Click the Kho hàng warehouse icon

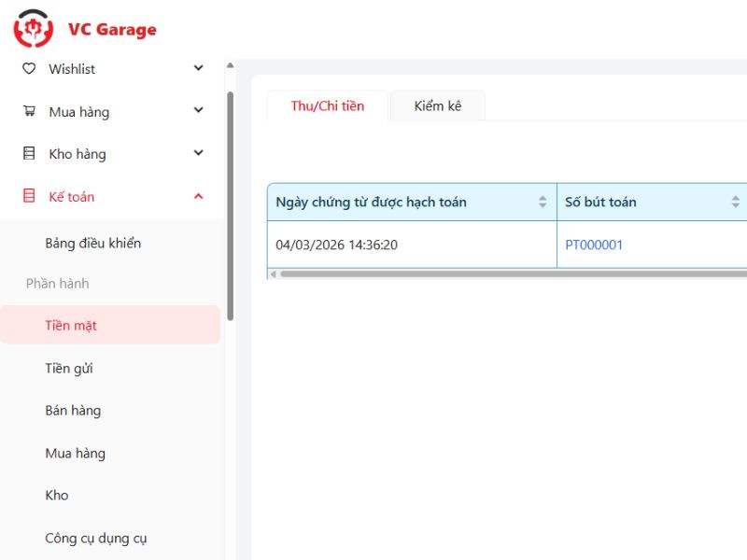(x=29, y=154)
